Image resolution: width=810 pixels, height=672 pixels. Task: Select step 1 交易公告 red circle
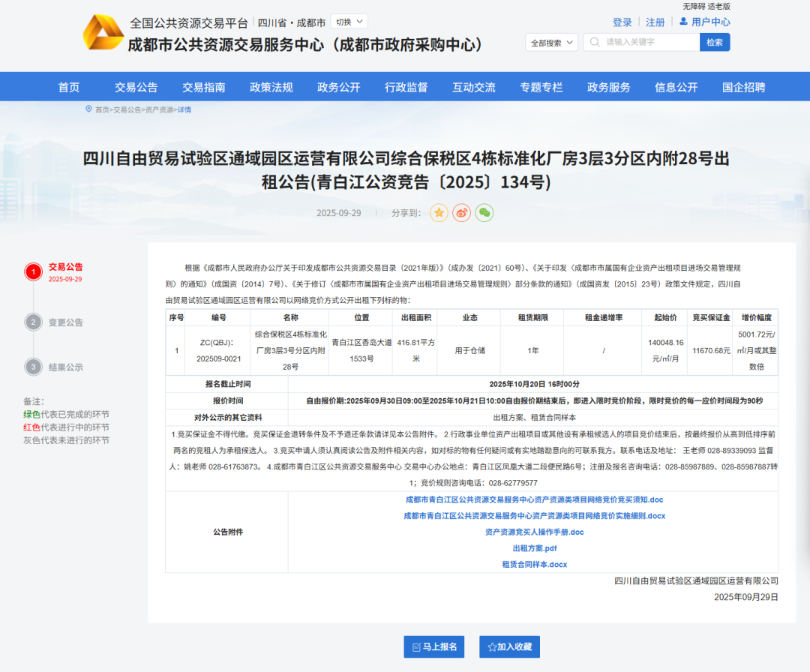coord(34,272)
